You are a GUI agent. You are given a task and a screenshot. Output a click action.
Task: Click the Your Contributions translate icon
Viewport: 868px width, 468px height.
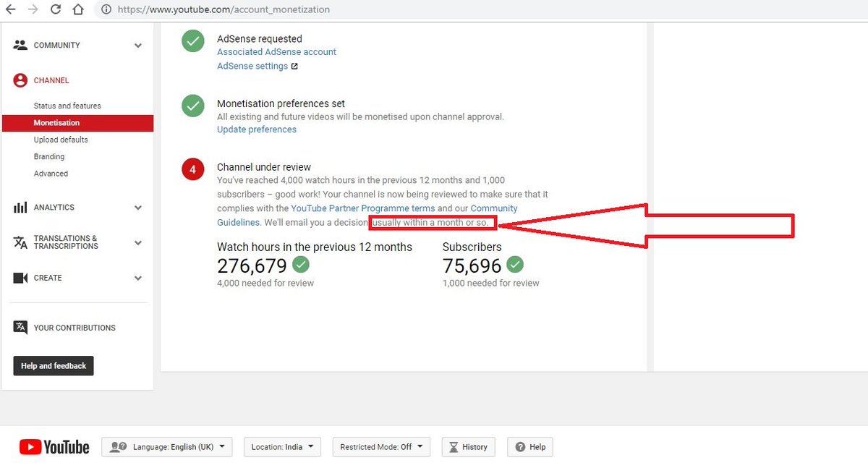point(20,328)
